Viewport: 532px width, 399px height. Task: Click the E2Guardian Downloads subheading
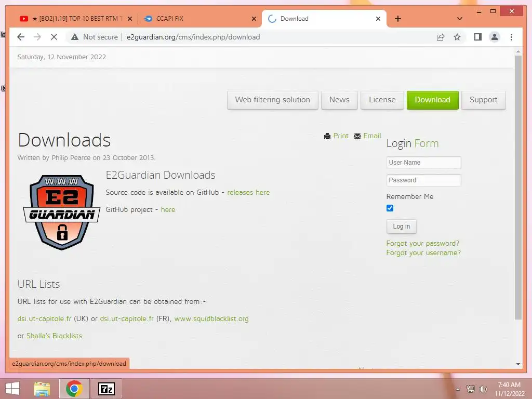(161, 175)
